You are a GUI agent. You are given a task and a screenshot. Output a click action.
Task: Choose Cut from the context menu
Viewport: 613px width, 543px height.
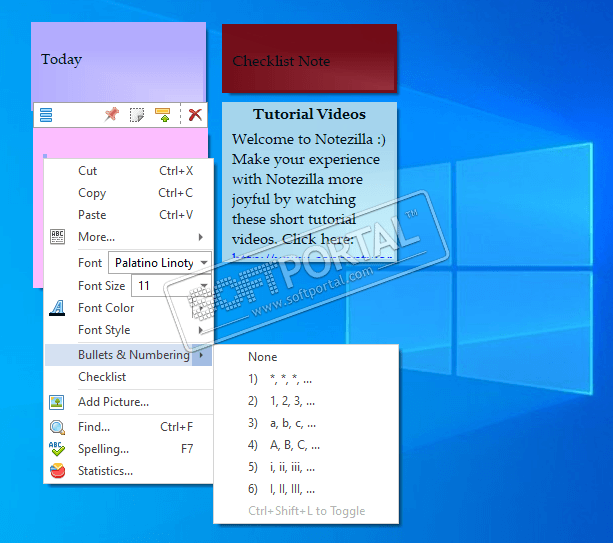point(129,171)
